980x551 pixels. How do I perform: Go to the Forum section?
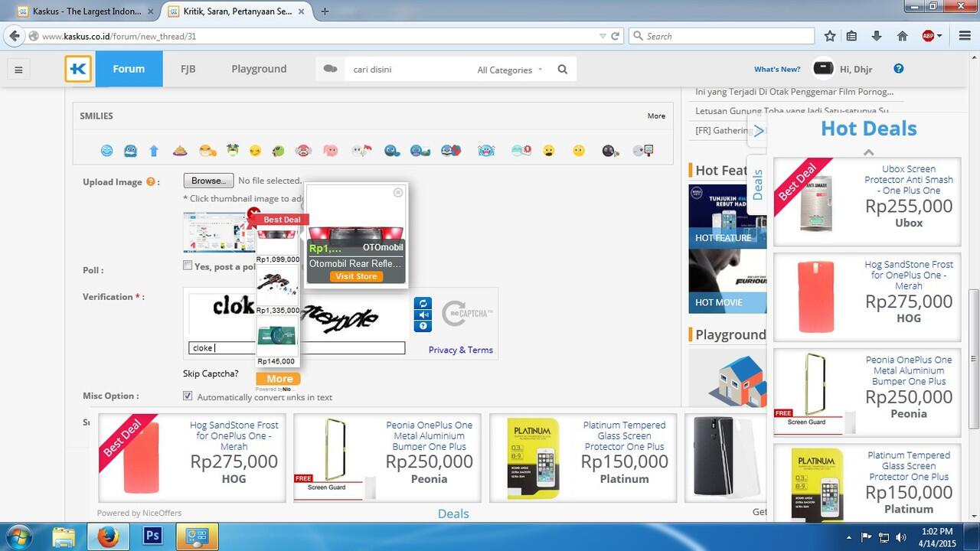tap(129, 69)
